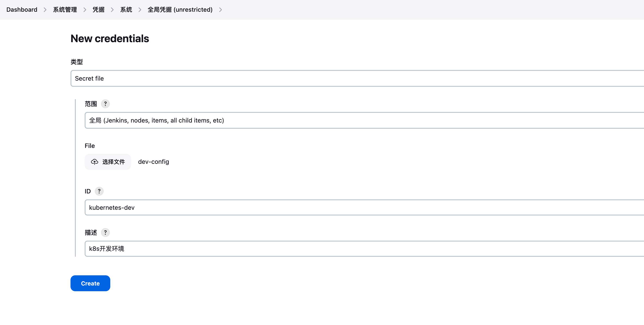
Task: Expand chevron after Dashboard breadcrumb
Action: (45, 10)
